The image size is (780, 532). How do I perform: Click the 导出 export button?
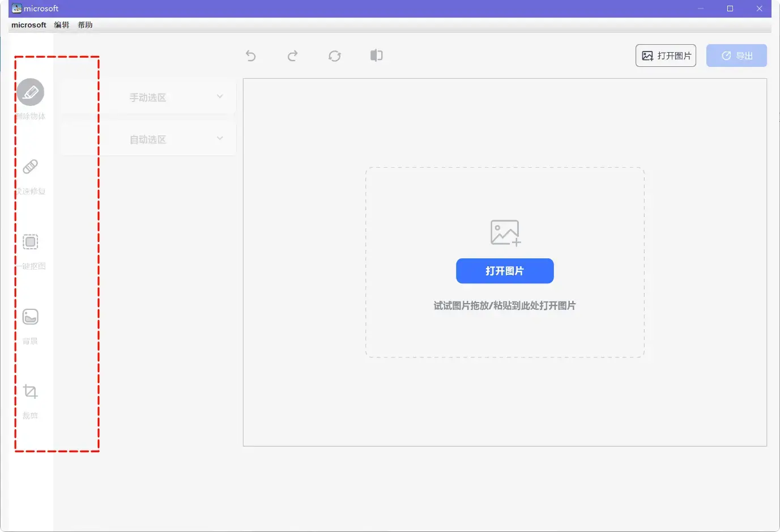[736, 56]
